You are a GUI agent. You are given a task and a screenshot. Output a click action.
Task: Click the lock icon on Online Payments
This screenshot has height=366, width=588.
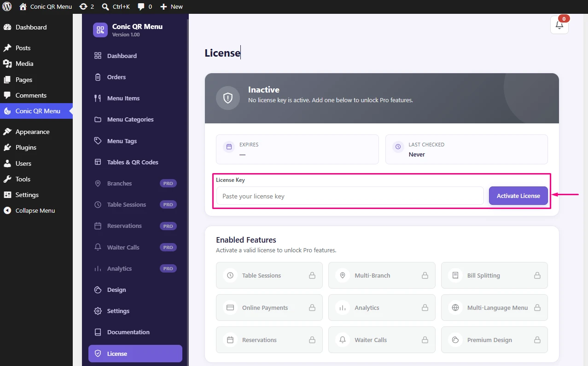(312, 308)
